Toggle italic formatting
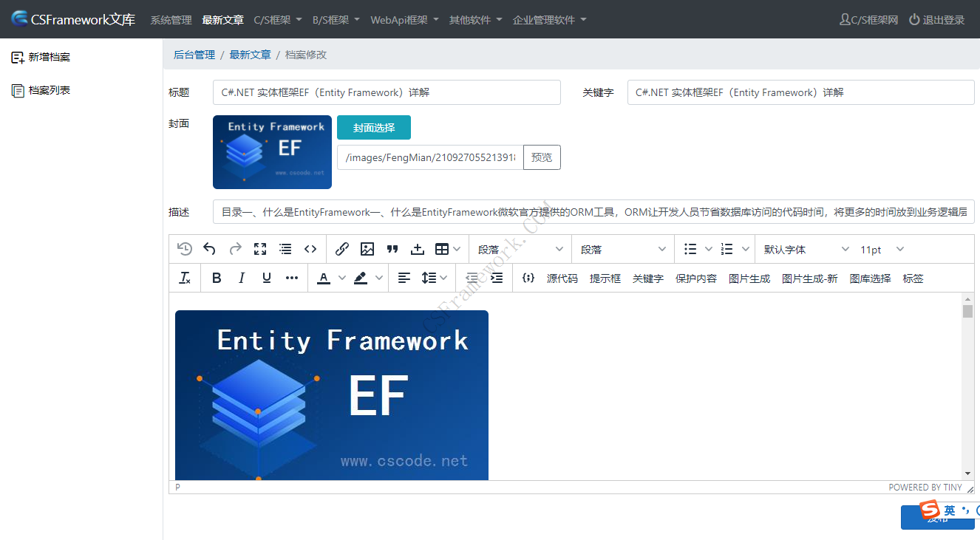Screen dimensions: 980x540 242,278
